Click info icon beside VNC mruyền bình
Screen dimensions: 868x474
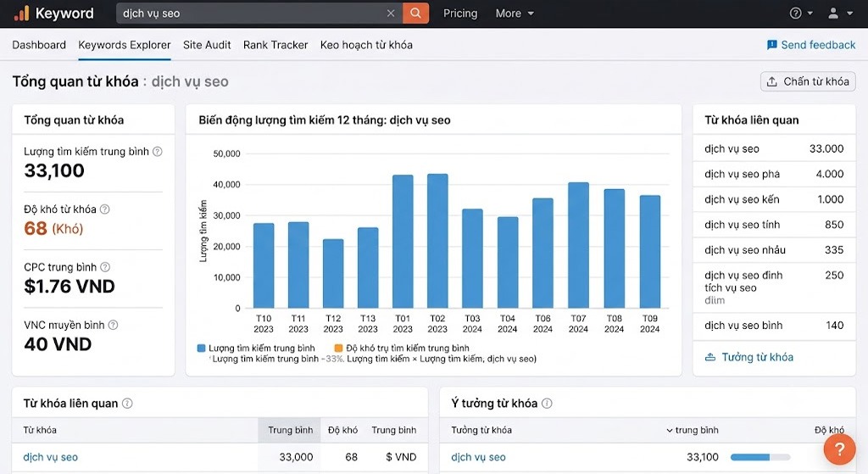point(113,325)
